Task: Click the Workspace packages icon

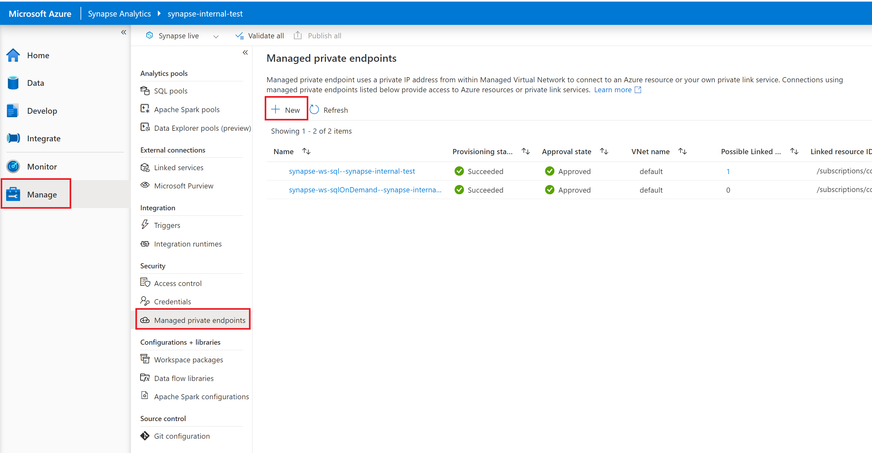Action: click(x=145, y=359)
